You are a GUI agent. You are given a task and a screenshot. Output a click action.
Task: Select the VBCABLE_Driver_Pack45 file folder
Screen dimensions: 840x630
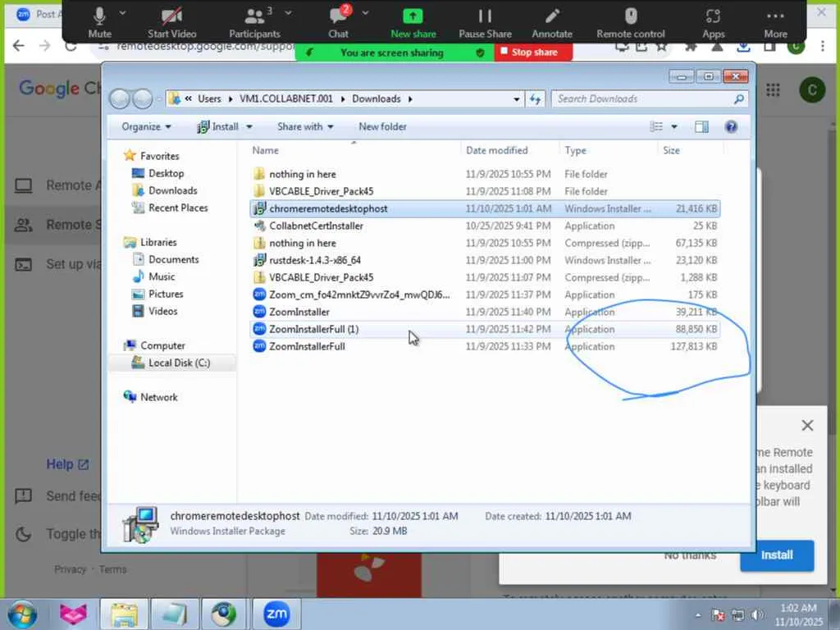(x=485, y=191)
